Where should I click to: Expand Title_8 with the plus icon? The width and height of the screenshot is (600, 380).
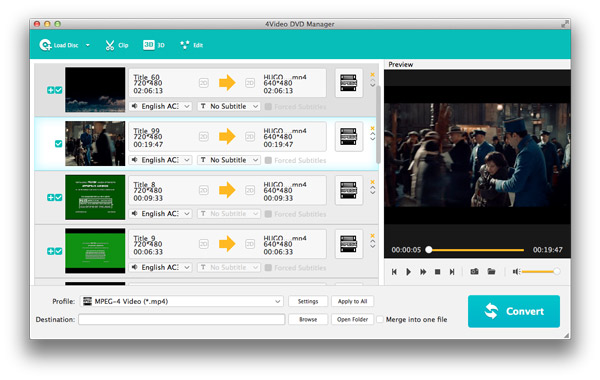click(51, 197)
